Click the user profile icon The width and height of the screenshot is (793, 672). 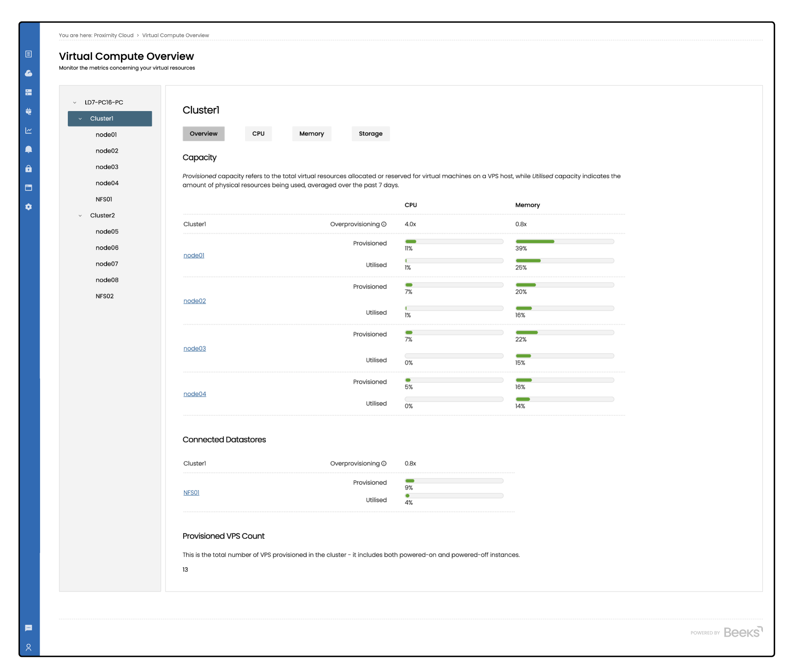[x=29, y=647]
